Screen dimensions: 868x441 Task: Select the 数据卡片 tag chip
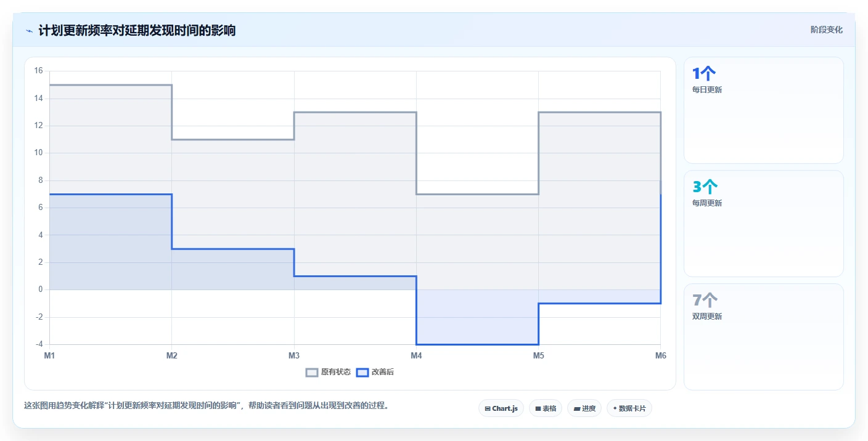(629, 408)
